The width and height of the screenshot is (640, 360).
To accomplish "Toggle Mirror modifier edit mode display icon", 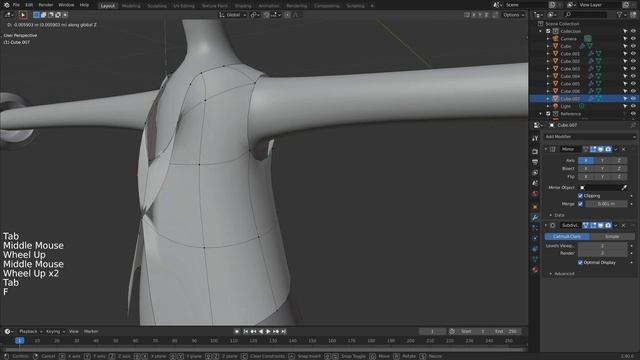I will [x=593, y=149].
